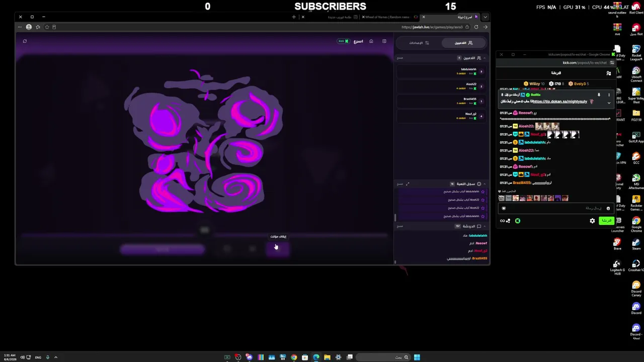Screen dimensions: 644x362
Task: Select player Brazili455 in players list
Action: click(441, 101)
